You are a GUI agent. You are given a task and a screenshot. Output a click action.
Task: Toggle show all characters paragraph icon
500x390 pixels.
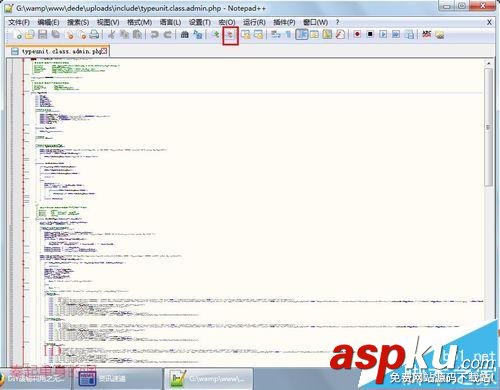coord(288,34)
